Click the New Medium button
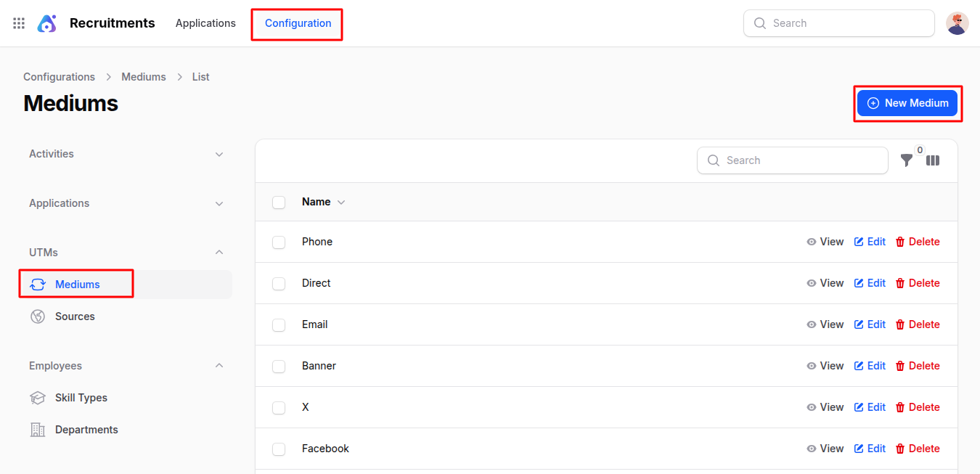 click(907, 103)
